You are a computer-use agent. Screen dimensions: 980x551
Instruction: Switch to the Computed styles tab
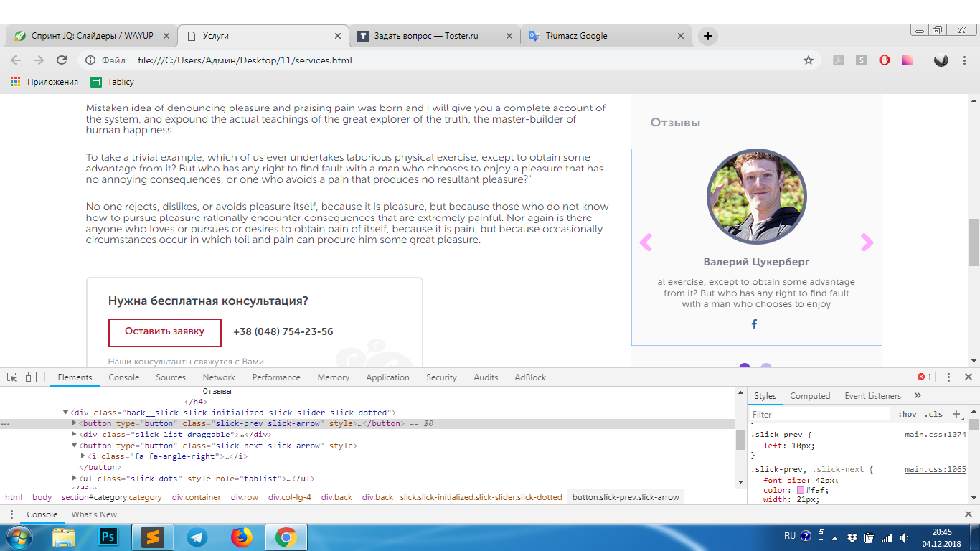(810, 396)
